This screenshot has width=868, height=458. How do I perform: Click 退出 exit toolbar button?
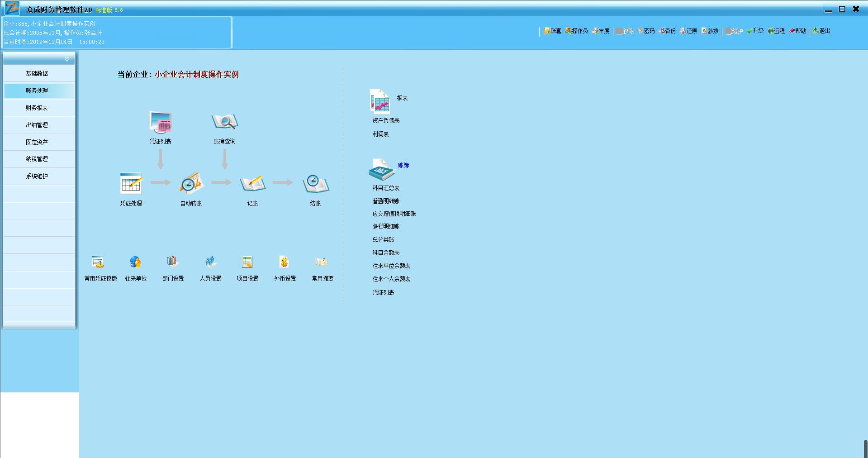coord(821,31)
